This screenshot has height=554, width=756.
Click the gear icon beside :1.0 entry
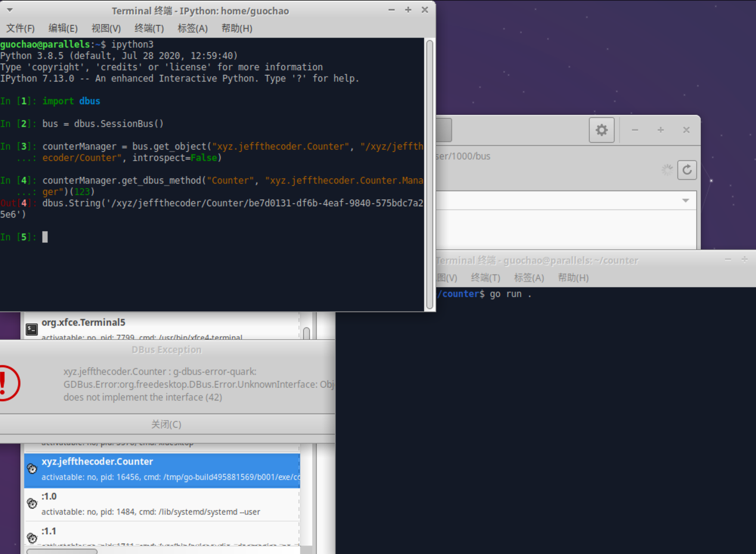(x=32, y=503)
